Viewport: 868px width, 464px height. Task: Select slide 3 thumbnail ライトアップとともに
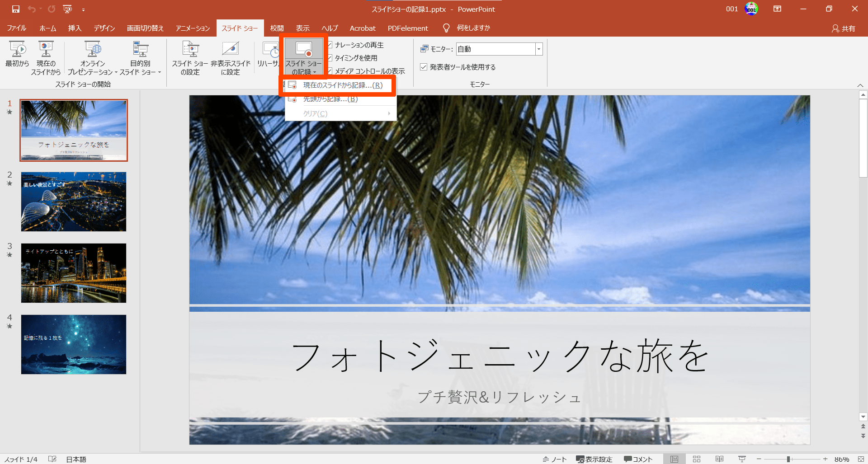pos(74,273)
